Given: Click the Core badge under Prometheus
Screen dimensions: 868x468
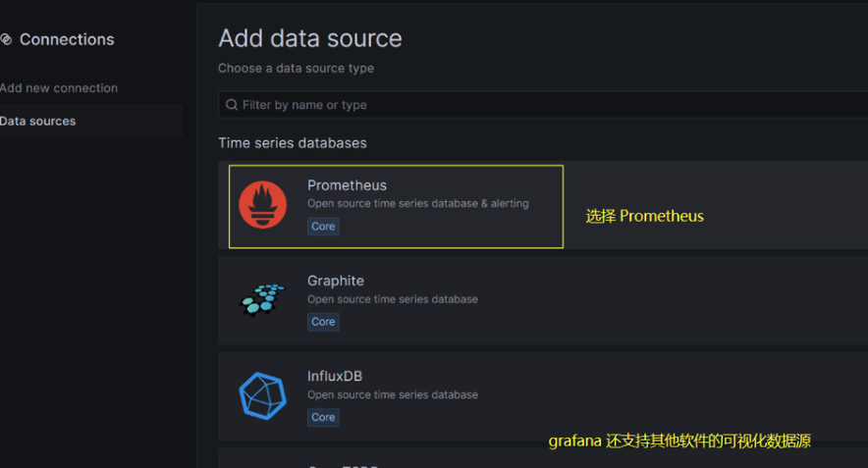Looking at the screenshot, I should point(323,226).
